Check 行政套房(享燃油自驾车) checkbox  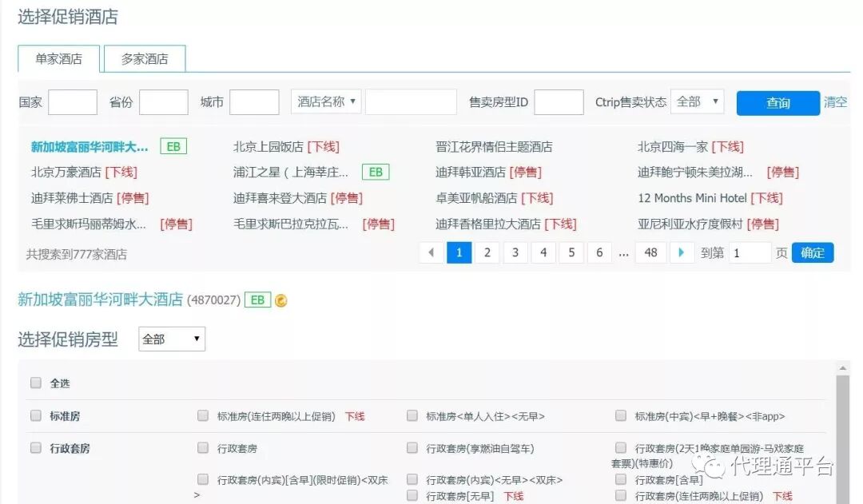(412, 448)
